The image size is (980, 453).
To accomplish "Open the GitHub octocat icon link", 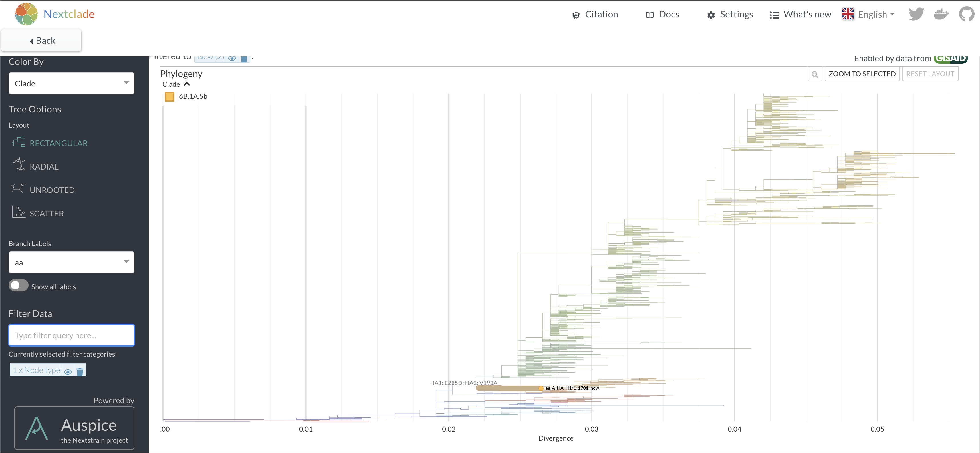I will pos(967,14).
